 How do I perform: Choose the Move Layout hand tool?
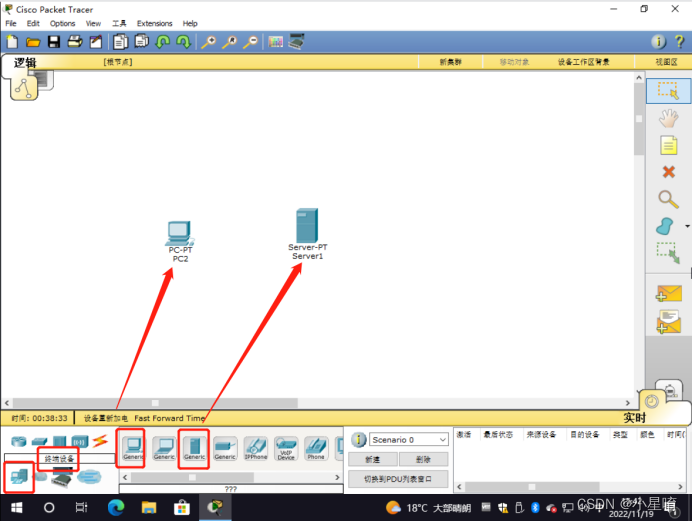pos(668,118)
